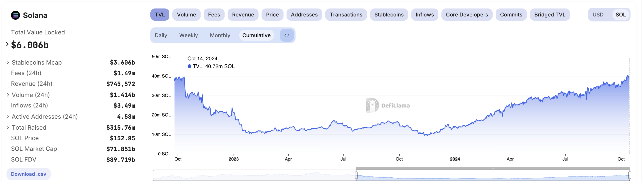The image size is (644, 182).
Task: Click the embed code icon button
Action: 287,35
